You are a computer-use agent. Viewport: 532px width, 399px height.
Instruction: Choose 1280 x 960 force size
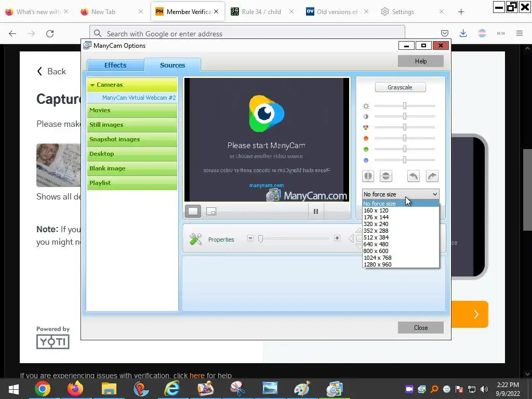tap(401, 264)
